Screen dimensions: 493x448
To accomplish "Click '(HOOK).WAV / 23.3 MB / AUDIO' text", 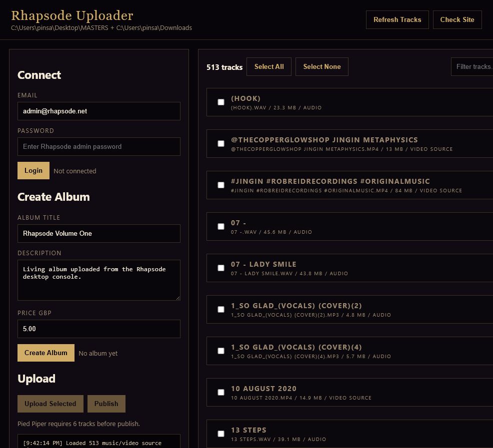I will [x=276, y=108].
